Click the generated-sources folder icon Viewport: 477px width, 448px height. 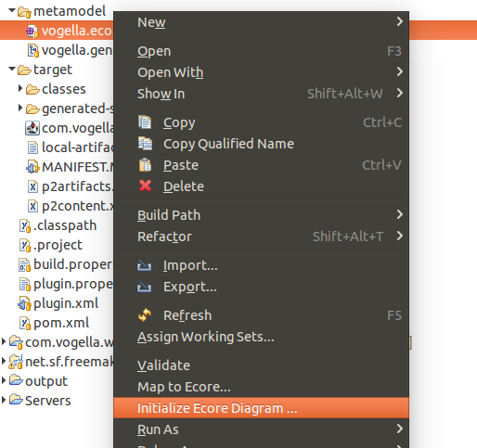[32, 109]
